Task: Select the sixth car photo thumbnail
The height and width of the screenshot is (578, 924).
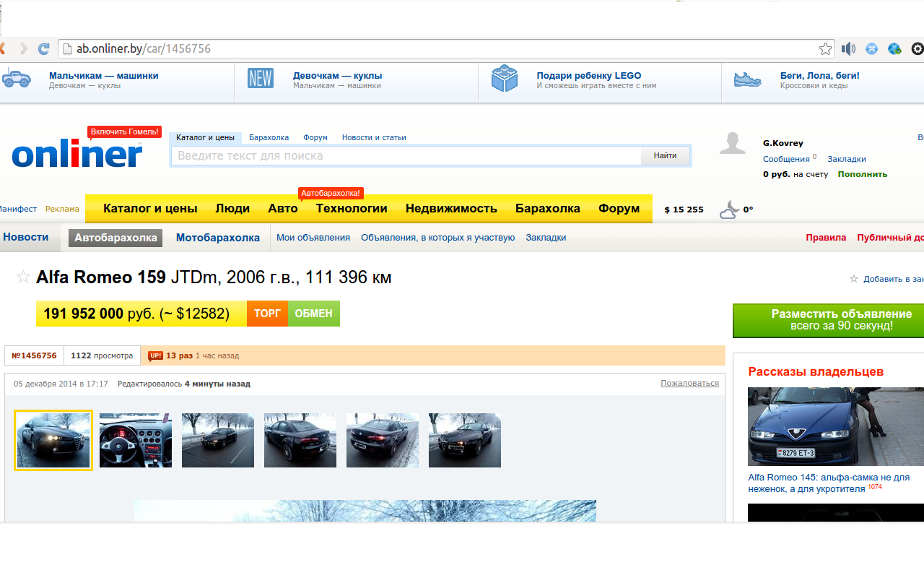Action: [465, 440]
